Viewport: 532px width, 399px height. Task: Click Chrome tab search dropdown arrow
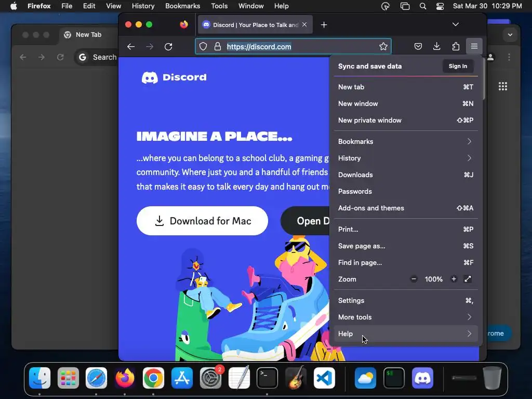pos(510,35)
